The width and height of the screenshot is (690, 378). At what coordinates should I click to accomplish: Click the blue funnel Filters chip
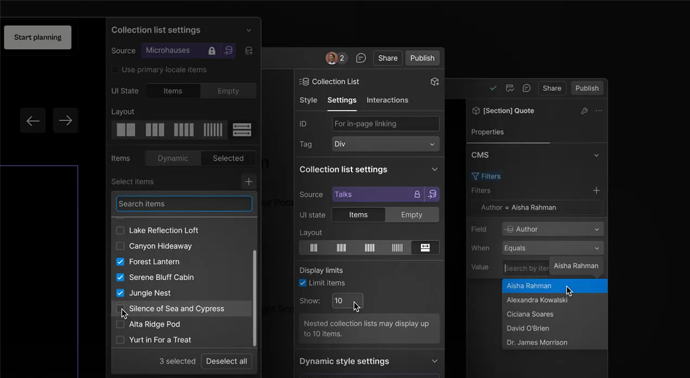click(x=486, y=176)
